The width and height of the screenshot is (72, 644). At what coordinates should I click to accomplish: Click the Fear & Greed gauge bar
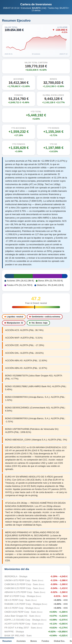coord(36,307)
